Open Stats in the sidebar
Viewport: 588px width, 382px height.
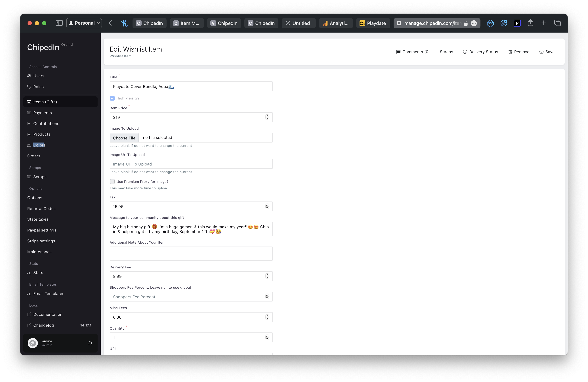pyautogui.click(x=60, y=273)
